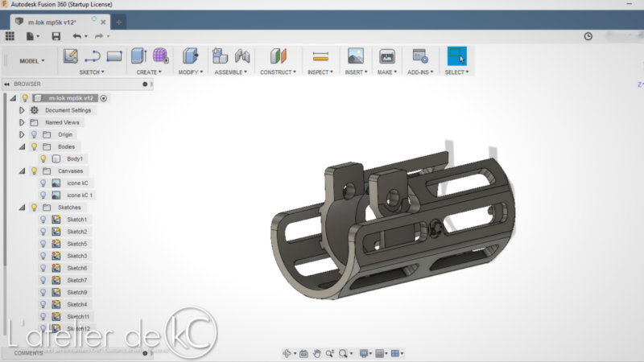Image resolution: width=644 pixels, height=362 pixels.
Task: Click the Undo button
Action: [76, 36]
